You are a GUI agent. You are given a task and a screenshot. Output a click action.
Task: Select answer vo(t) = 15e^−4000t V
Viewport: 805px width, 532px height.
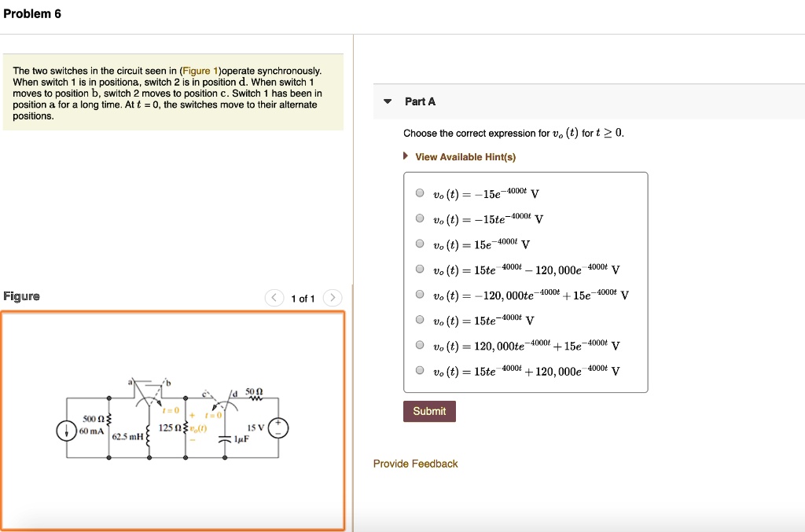coord(419,243)
